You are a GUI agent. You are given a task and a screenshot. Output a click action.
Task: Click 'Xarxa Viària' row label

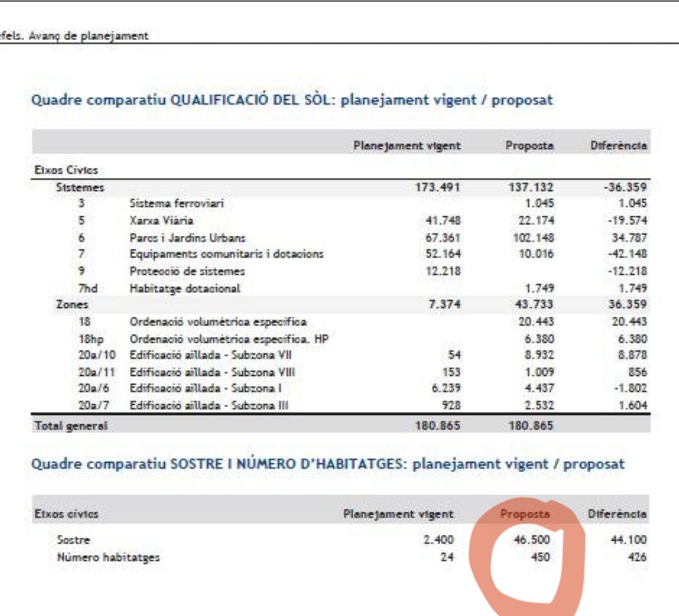[x=162, y=221]
